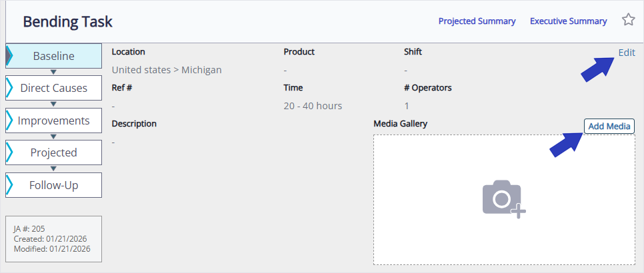Screen dimensions: 644x273
Task: Click the chevron beside Follow-Up
Action: [9, 185]
